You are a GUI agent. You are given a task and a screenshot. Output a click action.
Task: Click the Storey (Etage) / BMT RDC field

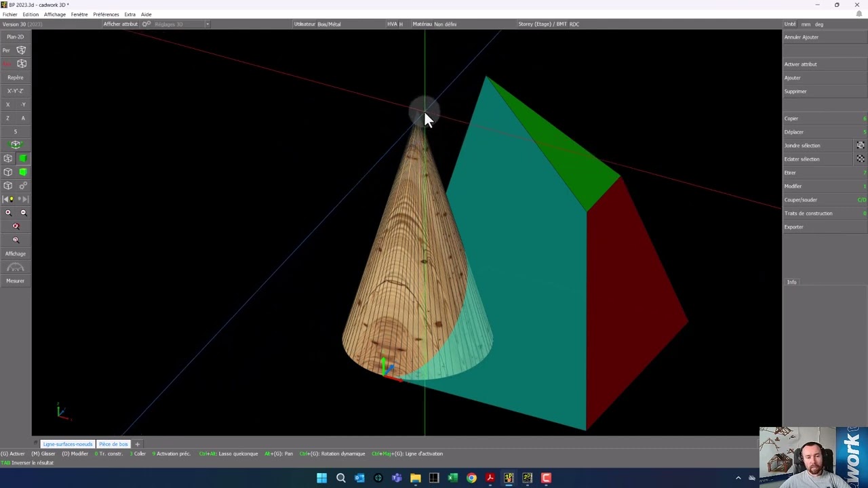tap(549, 24)
